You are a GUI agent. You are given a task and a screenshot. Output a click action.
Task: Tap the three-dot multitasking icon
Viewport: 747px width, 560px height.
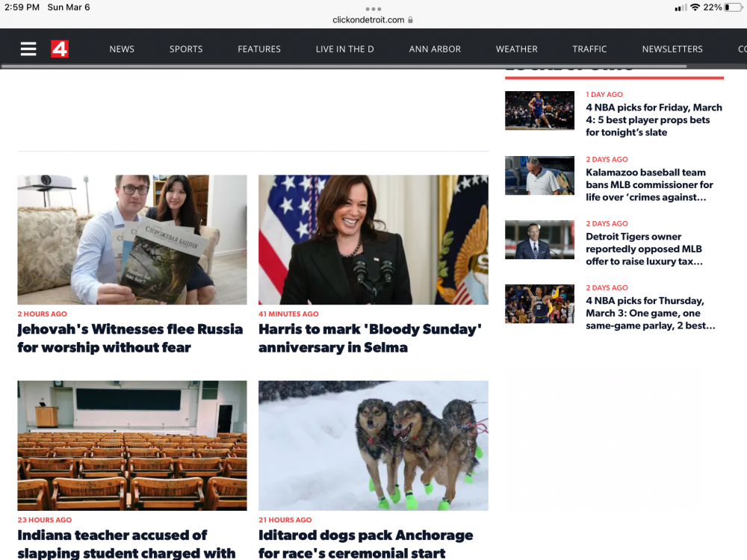373,9
